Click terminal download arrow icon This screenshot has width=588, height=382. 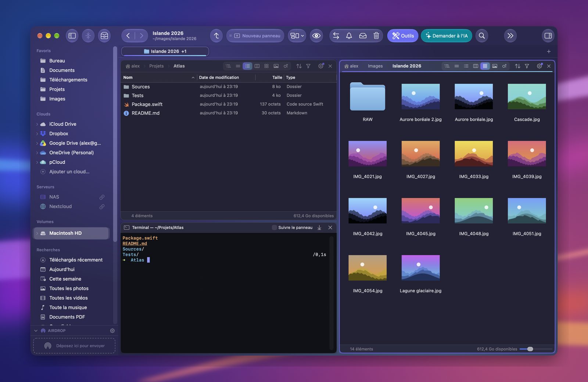[x=319, y=228]
